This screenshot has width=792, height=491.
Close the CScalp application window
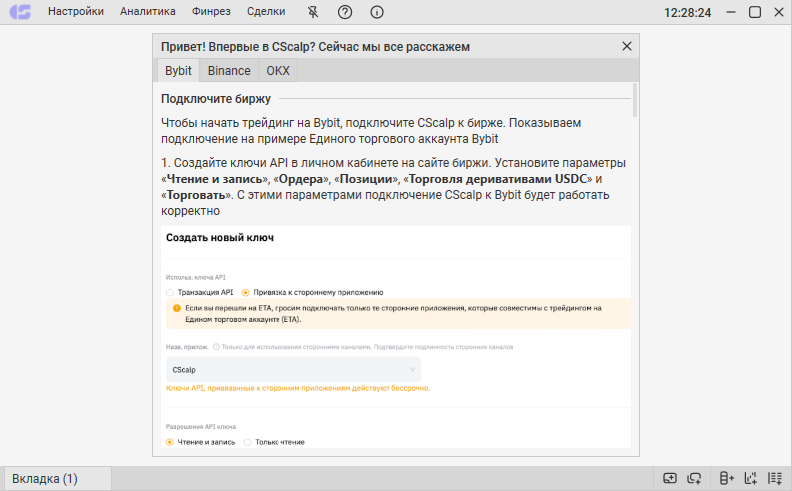click(779, 12)
